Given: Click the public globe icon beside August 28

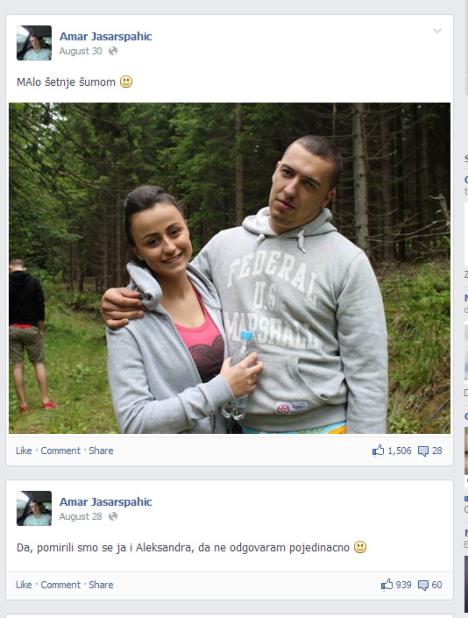Looking at the screenshot, I should click(113, 516).
